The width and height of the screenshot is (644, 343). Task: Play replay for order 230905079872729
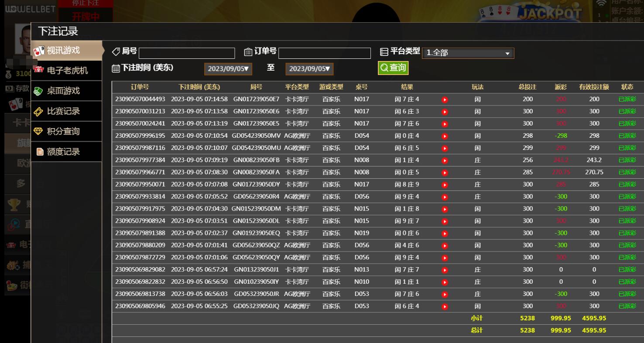point(445,258)
